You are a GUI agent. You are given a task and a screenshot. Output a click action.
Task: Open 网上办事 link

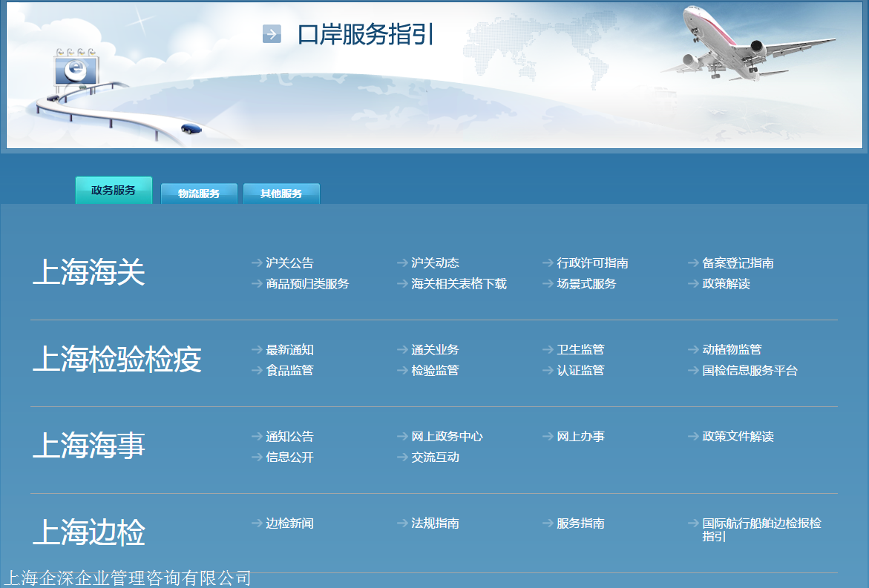(x=580, y=437)
